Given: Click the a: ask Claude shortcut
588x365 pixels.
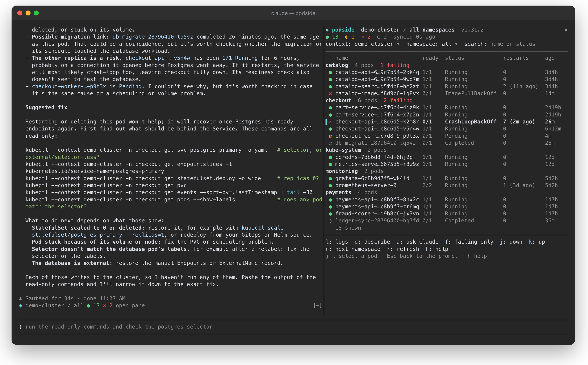Looking at the screenshot, I should (x=417, y=242).
